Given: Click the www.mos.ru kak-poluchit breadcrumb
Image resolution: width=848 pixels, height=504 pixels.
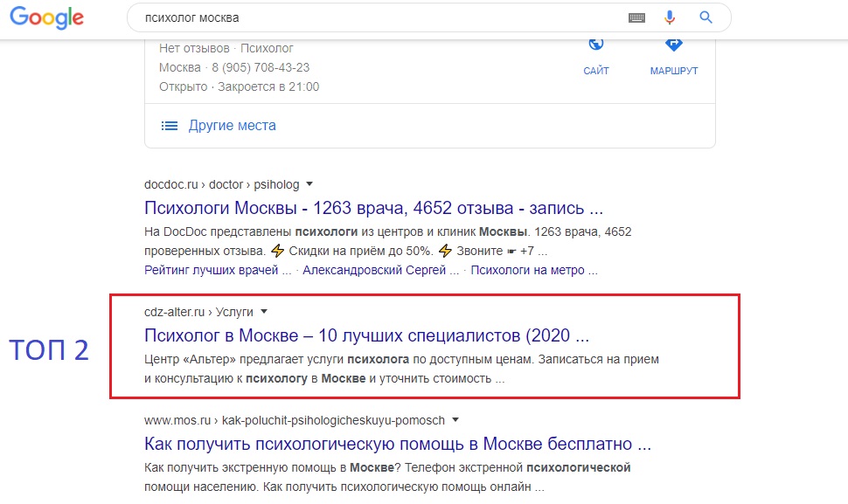Looking at the screenshot, I should click(x=295, y=420).
